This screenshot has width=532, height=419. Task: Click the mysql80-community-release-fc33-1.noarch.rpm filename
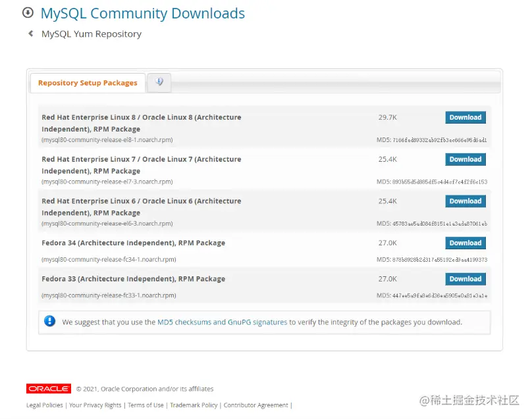pos(109,295)
